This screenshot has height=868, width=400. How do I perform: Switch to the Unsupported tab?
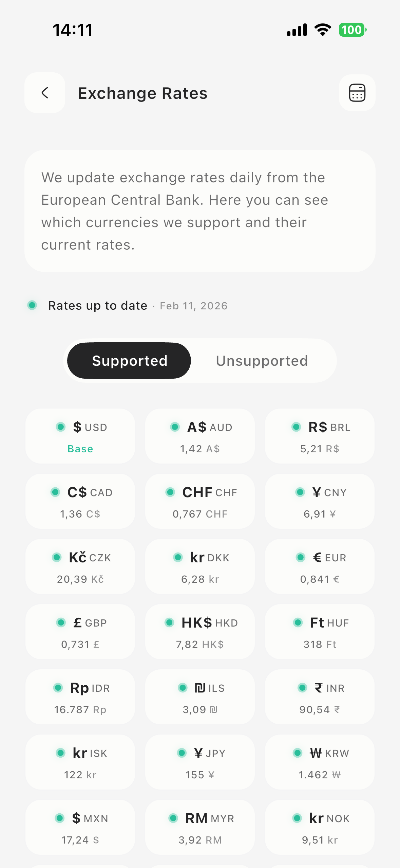[x=262, y=361]
